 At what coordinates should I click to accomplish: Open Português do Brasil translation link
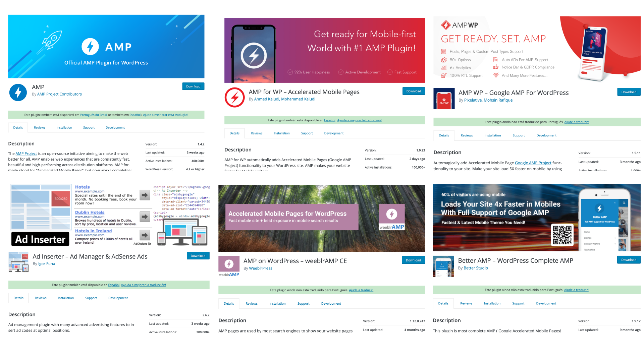coord(94,115)
